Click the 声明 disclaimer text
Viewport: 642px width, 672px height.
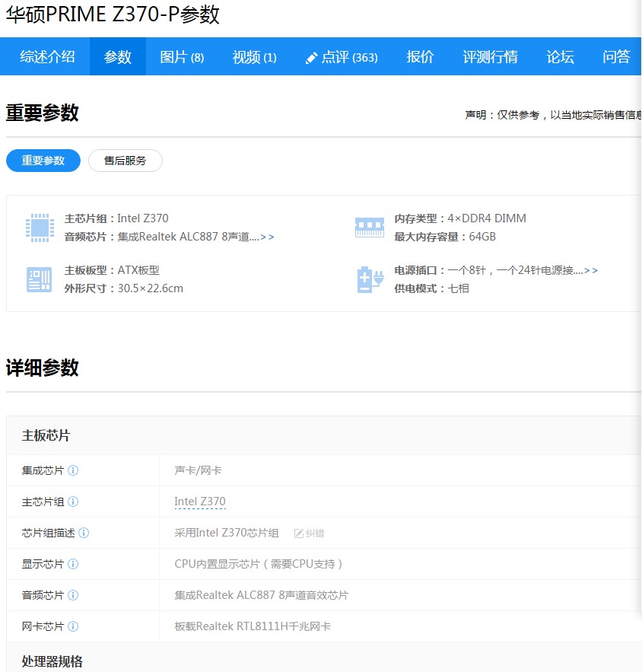coord(553,115)
